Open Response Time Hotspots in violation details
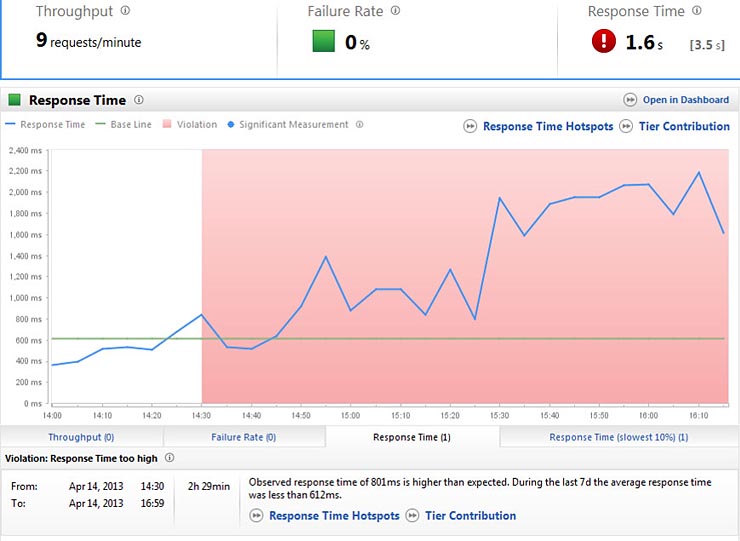Viewport: 740px width, 541px height. pos(333,516)
